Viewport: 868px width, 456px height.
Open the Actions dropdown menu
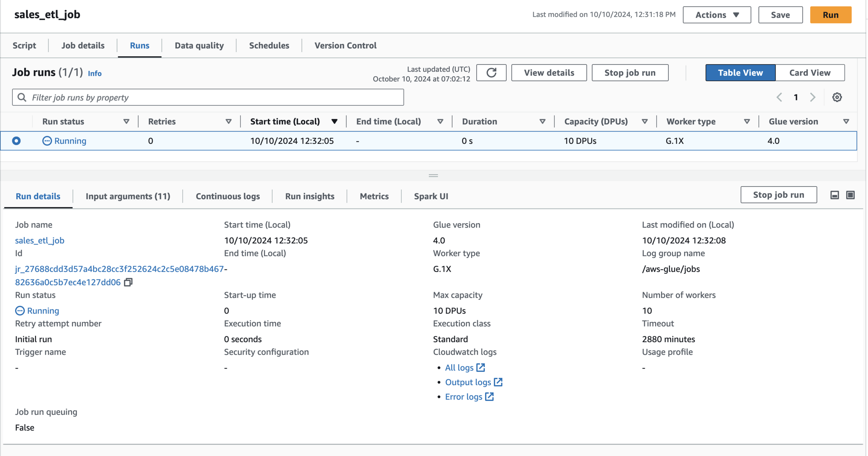pyautogui.click(x=717, y=15)
